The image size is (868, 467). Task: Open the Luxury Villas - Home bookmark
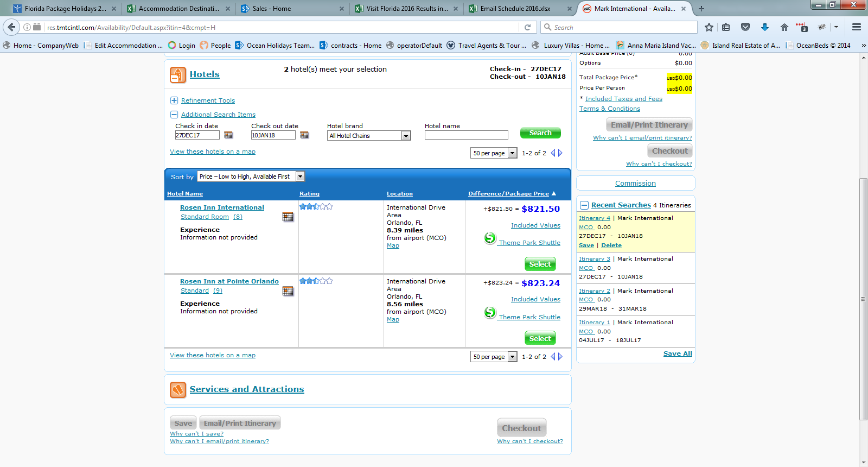[571, 46]
